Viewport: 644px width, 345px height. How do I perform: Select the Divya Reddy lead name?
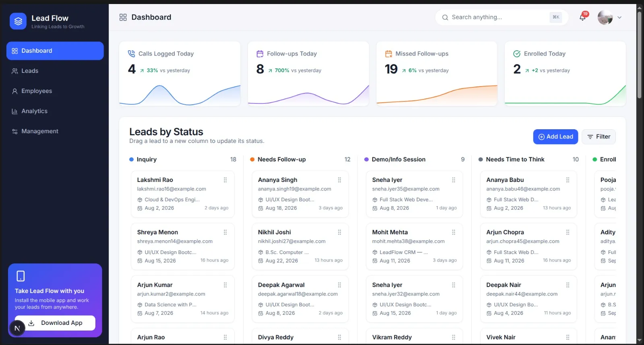point(276,337)
